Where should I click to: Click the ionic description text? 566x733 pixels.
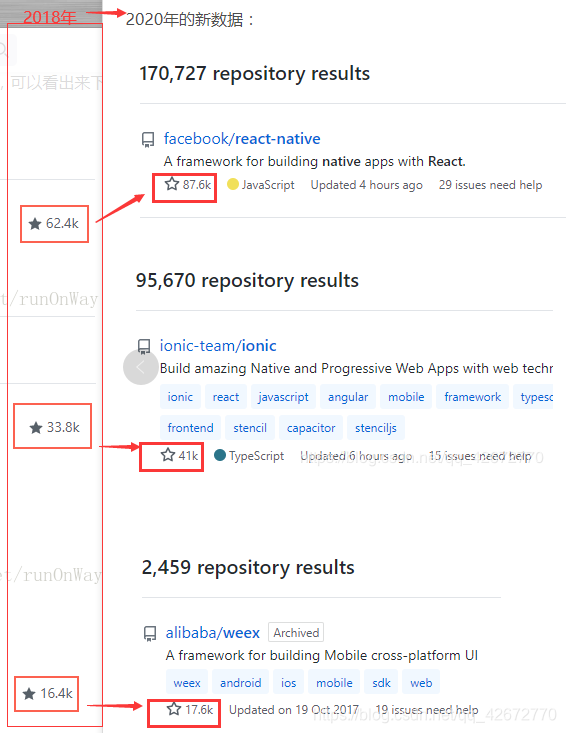click(x=356, y=368)
